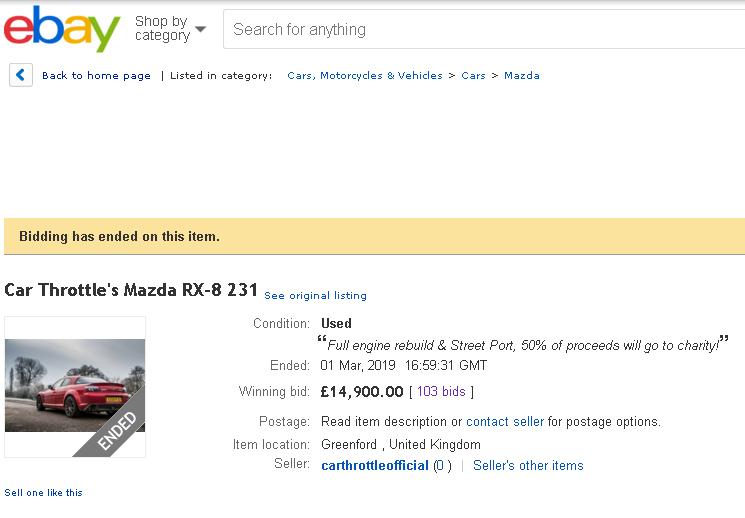
Task: Open Cars, Motorcycles & Vehicles breadcrumb
Action: 364,76
